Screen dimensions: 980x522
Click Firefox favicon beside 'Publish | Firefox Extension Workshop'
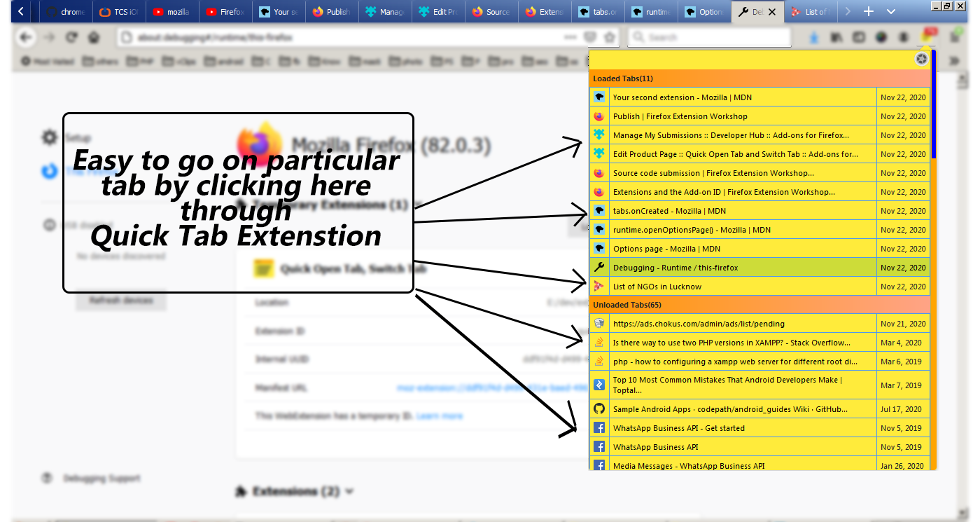coord(599,116)
